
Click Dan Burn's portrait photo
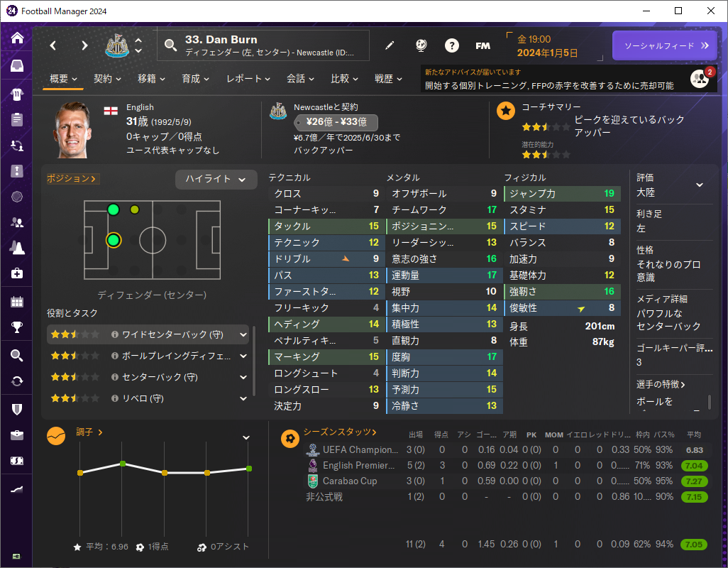[x=72, y=130]
